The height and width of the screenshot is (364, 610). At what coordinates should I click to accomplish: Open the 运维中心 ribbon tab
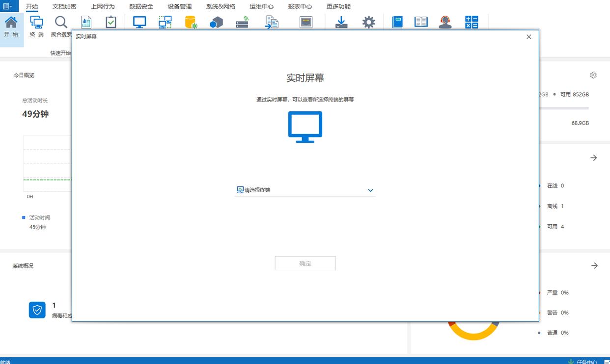click(262, 6)
